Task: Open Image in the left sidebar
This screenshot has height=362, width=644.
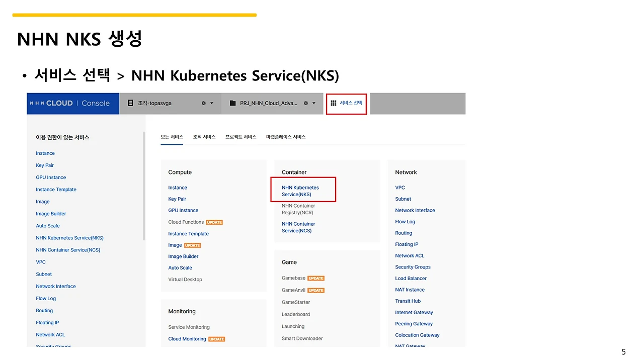Action: (43, 202)
